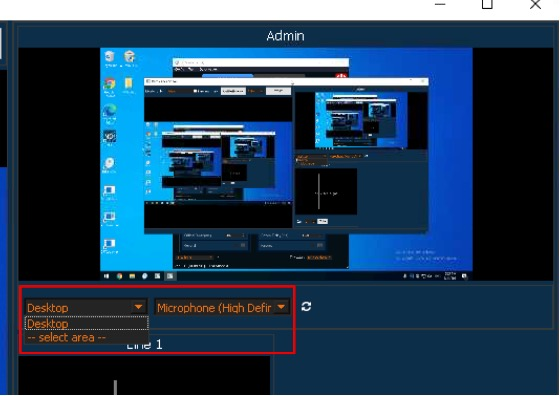Maximize the application window
Image resolution: width=560 pixels, height=396 pixels.
[487, 5]
